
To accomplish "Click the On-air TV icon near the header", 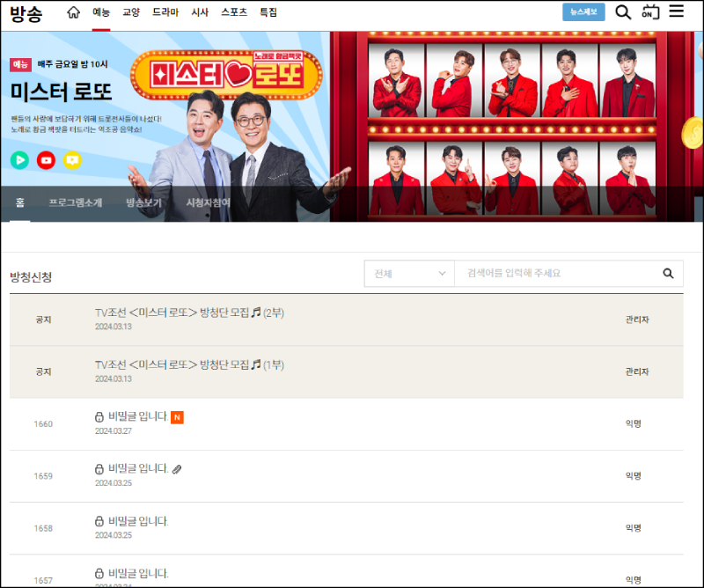I will (x=651, y=12).
